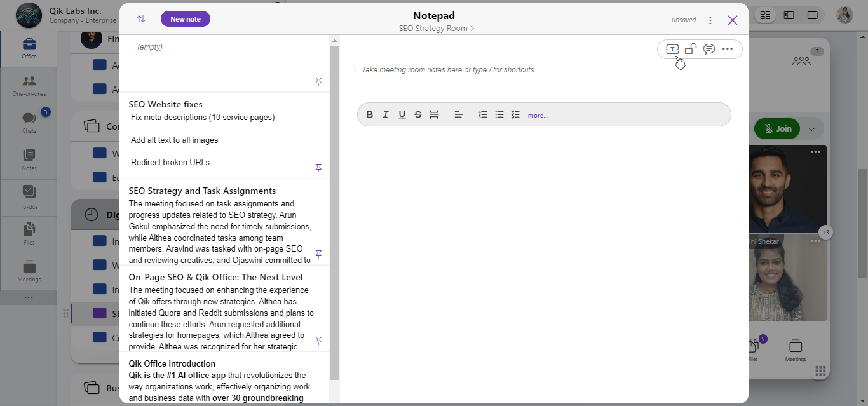Open the 'On-Page SEO & Qik Office' note
The image size is (868, 406).
[215, 278]
